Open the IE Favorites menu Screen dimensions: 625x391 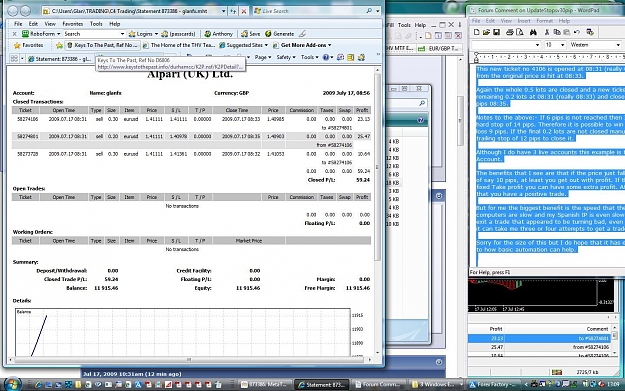[73, 24]
